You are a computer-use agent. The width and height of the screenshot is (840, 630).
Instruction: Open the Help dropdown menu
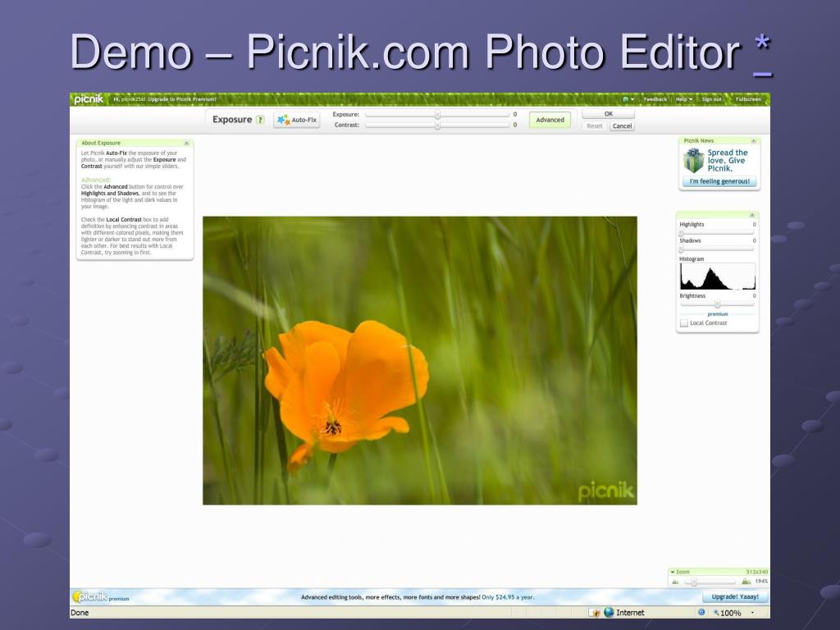pos(684,99)
